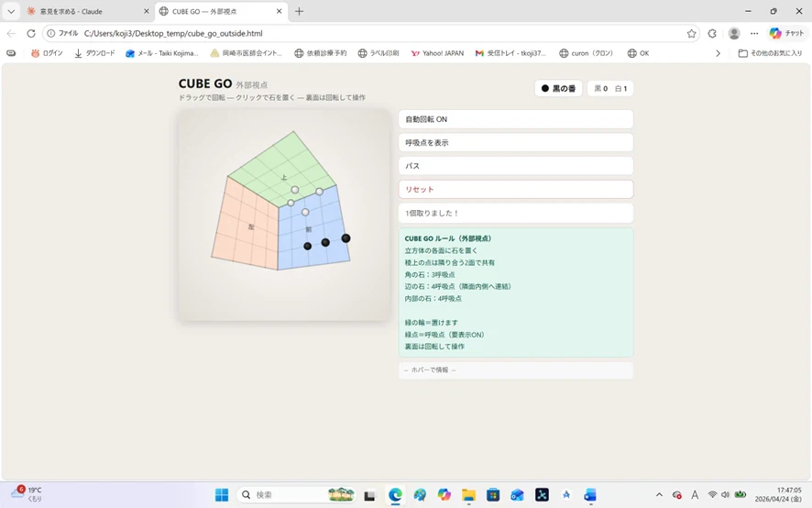Image resolution: width=812 pixels, height=508 pixels.
Task: Select the CUBE GO — 外部視点 tab
Action: coord(221,11)
